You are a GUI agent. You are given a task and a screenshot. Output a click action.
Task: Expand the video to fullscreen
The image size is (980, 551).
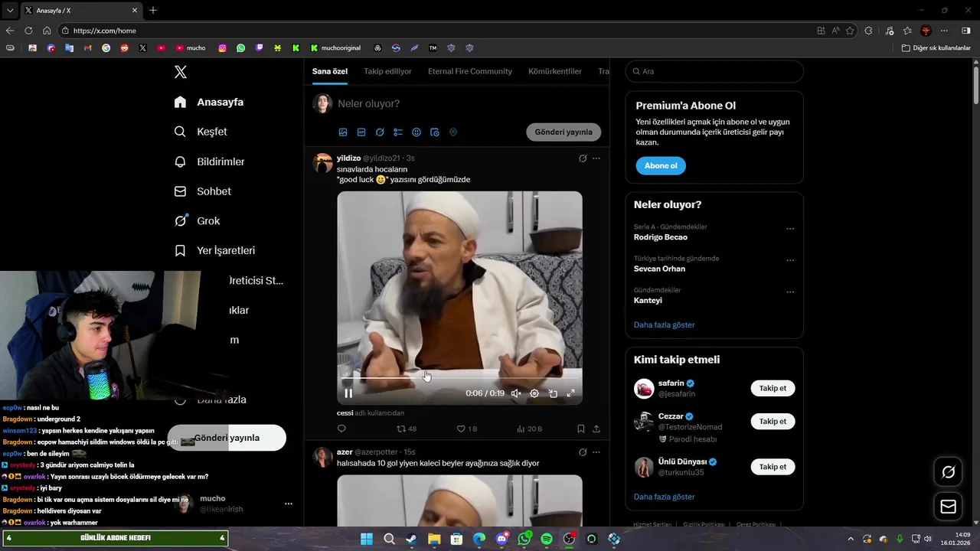click(x=570, y=393)
